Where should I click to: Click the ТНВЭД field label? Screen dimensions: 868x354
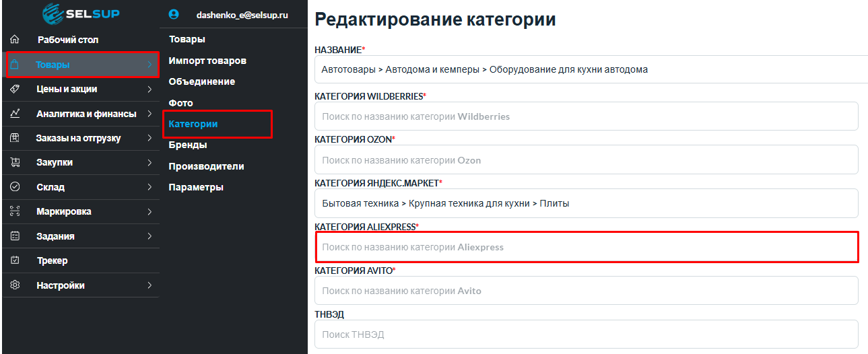tap(330, 314)
